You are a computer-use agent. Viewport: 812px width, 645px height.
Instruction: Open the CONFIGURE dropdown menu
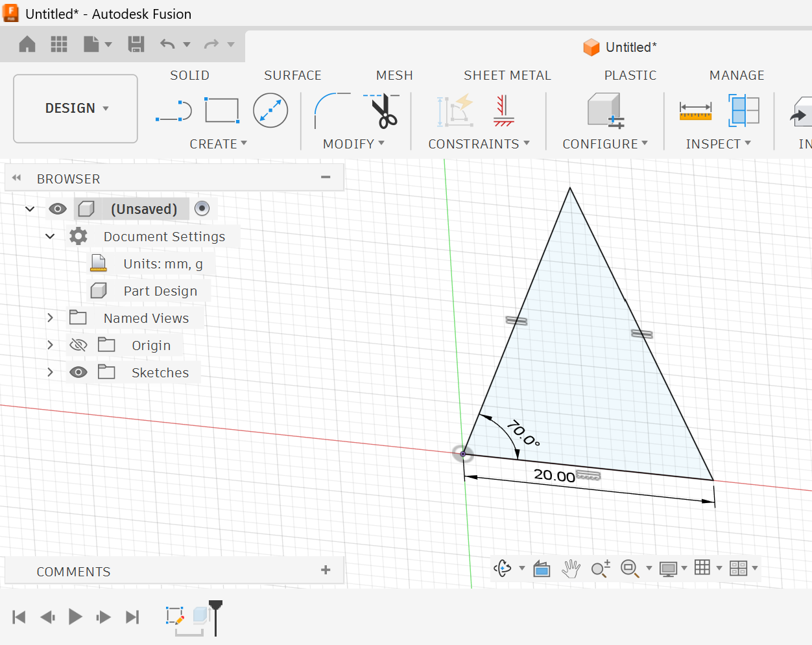point(605,144)
